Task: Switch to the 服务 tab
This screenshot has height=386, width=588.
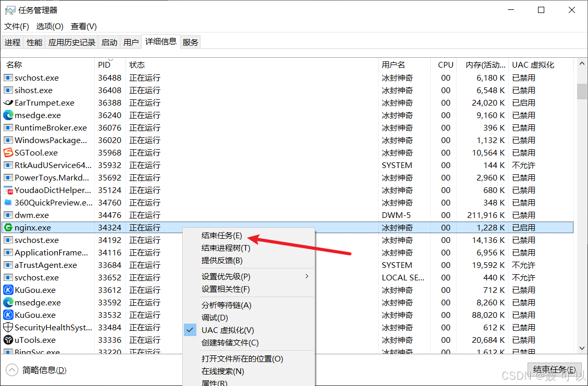Action: click(190, 42)
